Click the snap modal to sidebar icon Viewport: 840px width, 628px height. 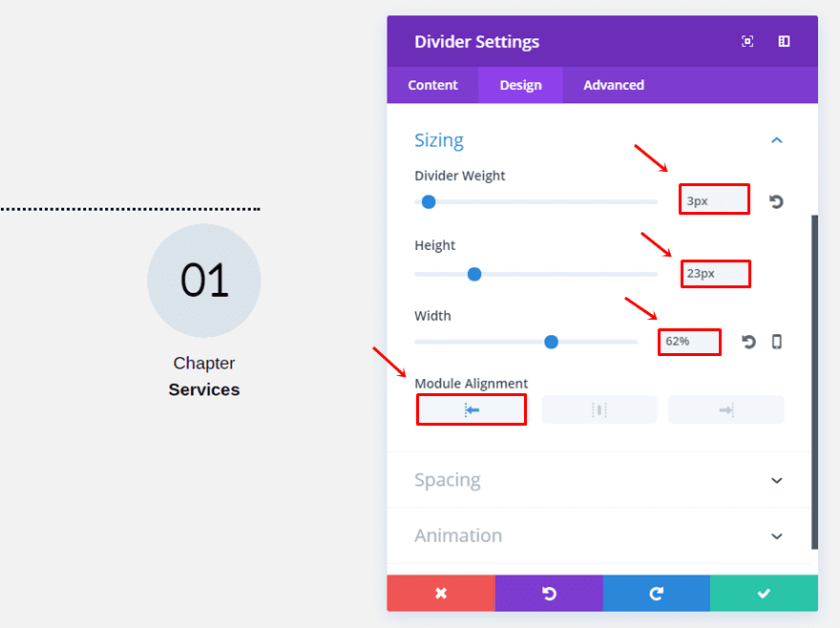[784, 41]
